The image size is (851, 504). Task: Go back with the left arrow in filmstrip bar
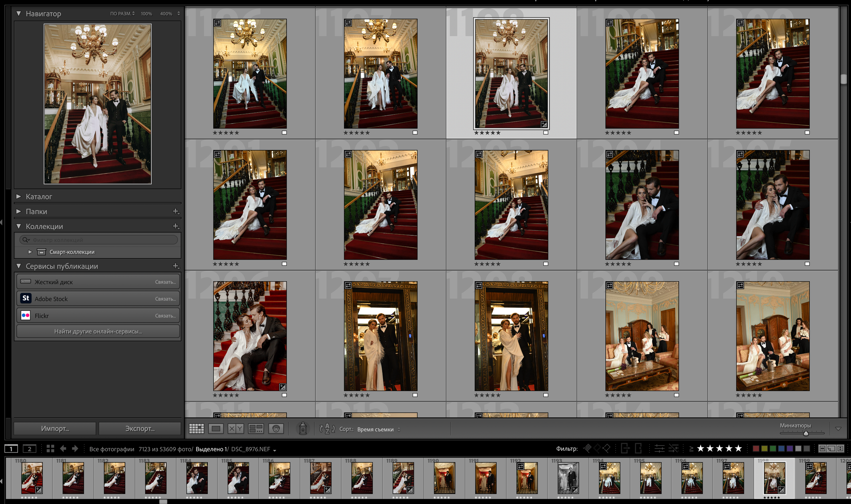pos(63,448)
